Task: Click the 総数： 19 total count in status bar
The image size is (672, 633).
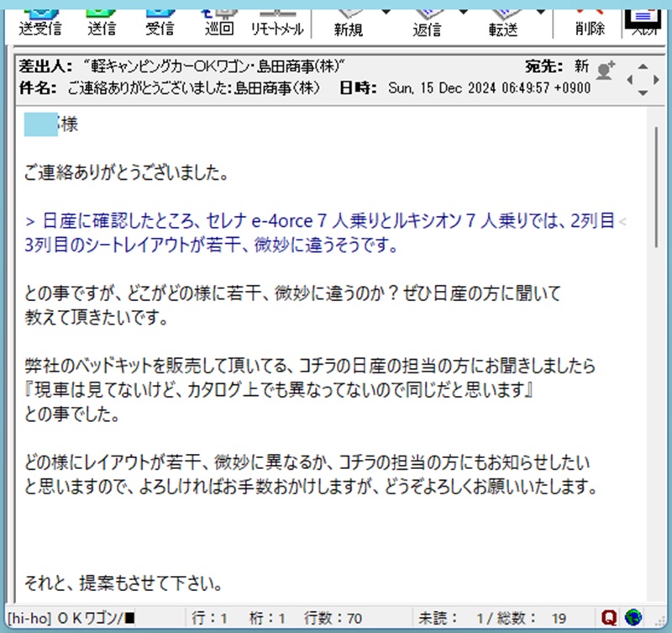Action: point(532,618)
